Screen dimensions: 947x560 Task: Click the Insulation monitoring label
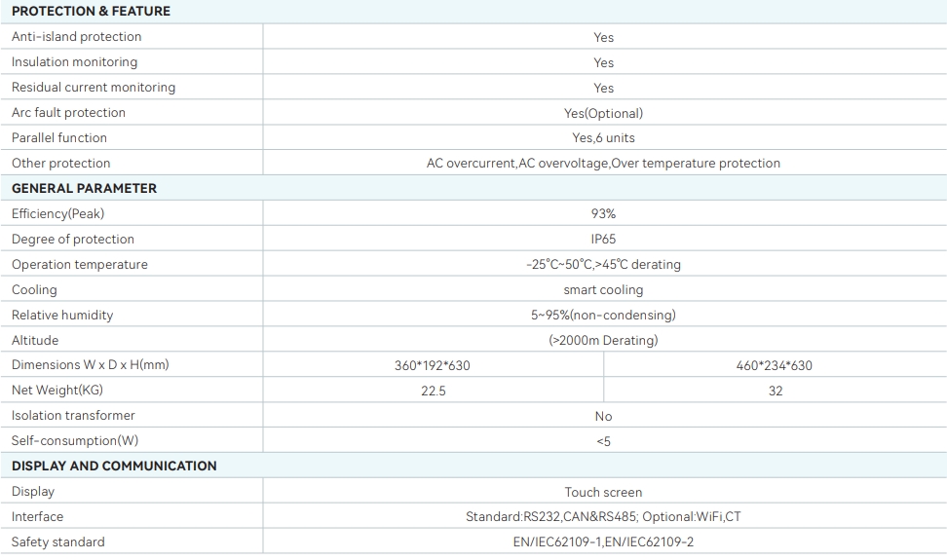pos(74,62)
